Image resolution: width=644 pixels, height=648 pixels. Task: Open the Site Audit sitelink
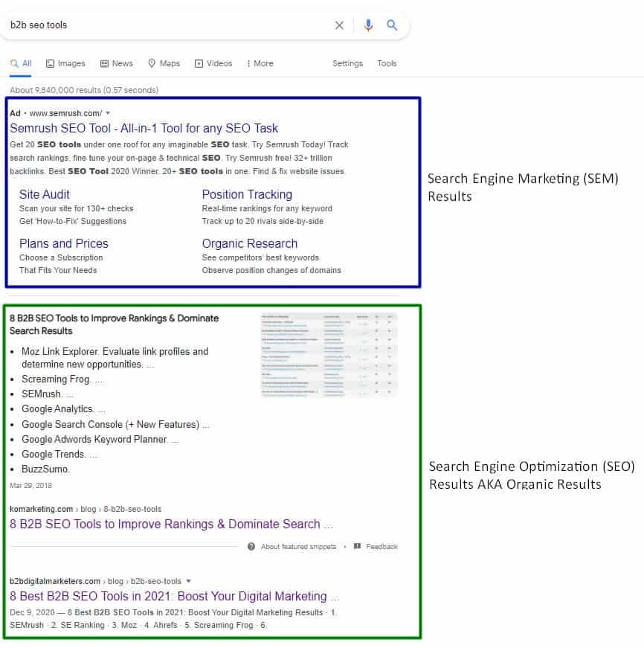click(x=45, y=194)
